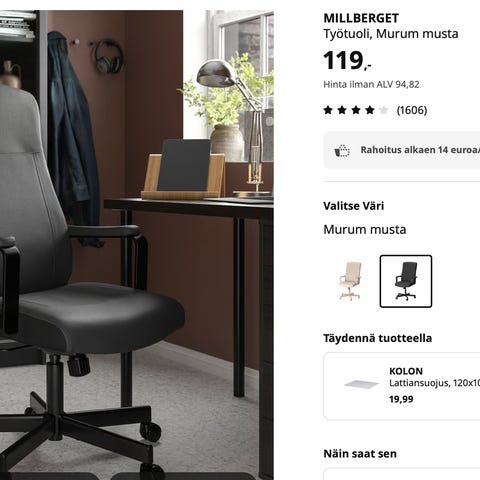Open the 1606 reviews link
This screenshot has width=480, height=480.
pos(412,110)
